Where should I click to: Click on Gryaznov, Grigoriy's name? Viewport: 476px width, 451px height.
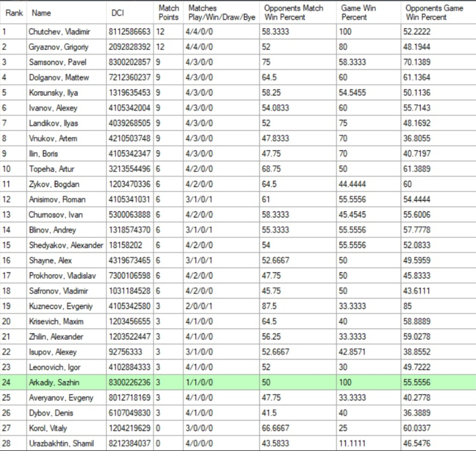58,47
